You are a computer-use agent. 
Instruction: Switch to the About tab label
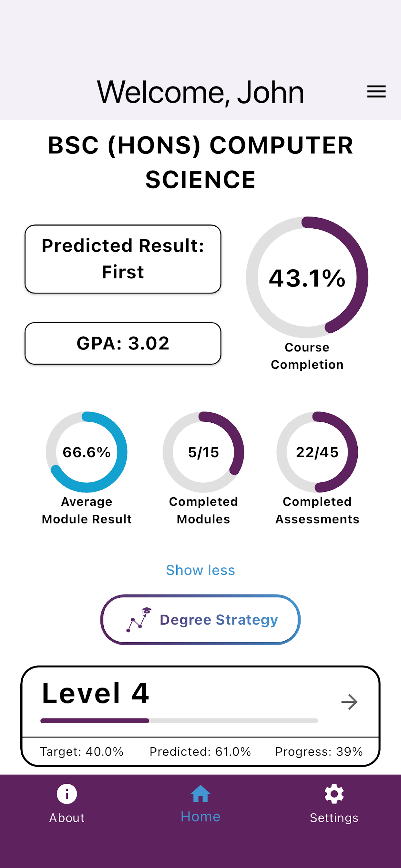pyautogui.click(x=67, y=818)
